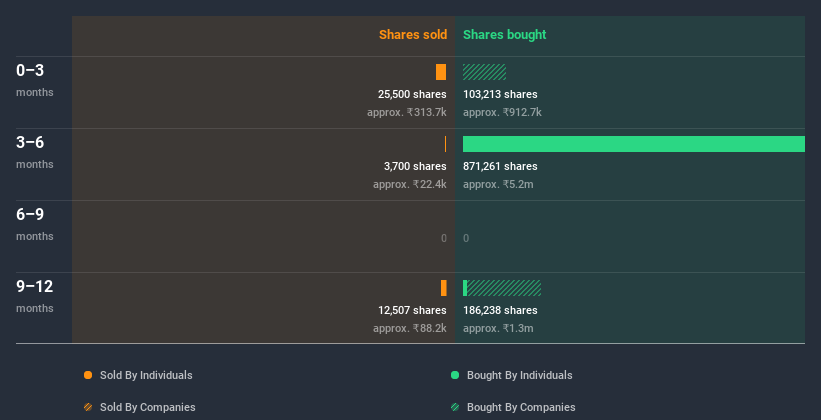Click the approx. ₹912.7k amount
The width and height of the screenshot is (821, 420).
[x=502, y=113]
